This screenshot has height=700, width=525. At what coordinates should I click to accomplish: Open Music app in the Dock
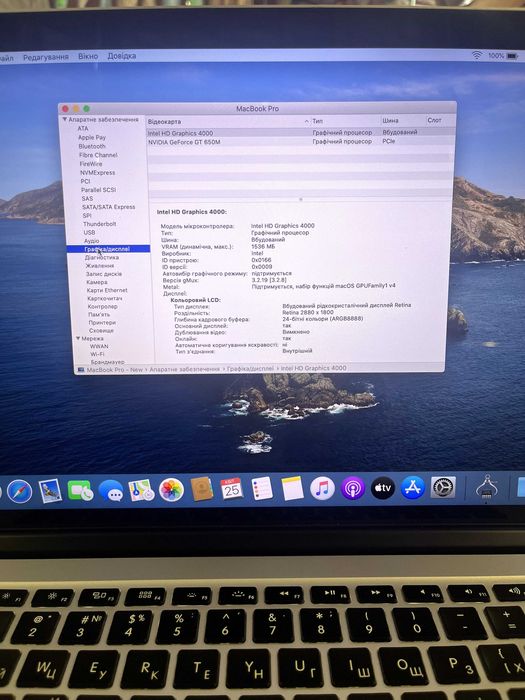pyautogui.click(x=322, y=488)
